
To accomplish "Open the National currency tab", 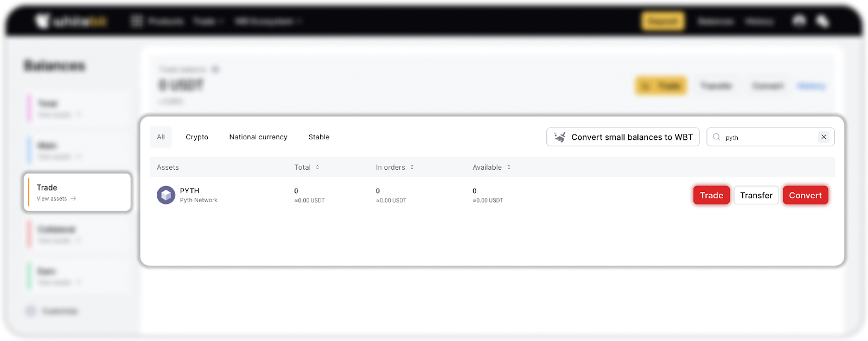I will coord(258,137).
